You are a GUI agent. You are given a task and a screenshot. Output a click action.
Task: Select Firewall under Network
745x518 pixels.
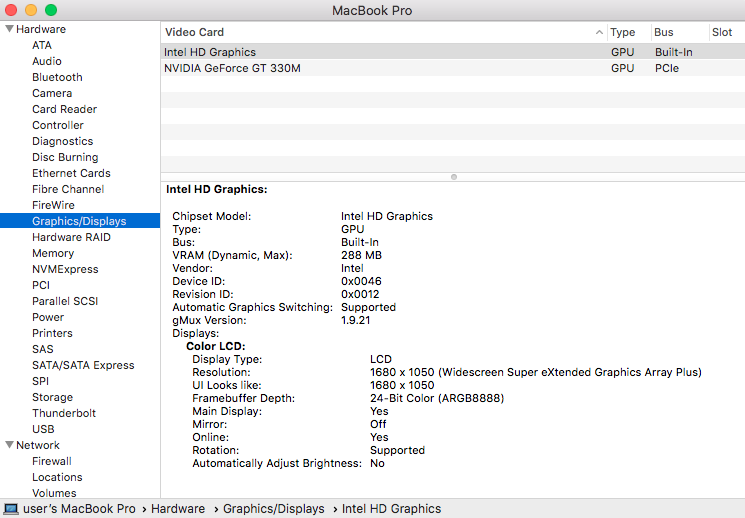tap(52, 461)
